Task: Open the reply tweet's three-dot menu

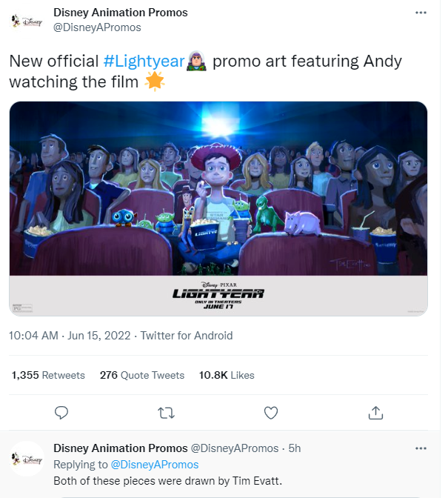Action: [421, 448]
